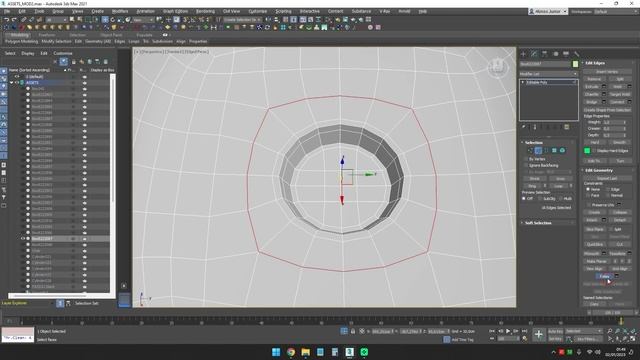Open Google Chrome from the taskbar
640x360 pixels.
pos(291,352)
